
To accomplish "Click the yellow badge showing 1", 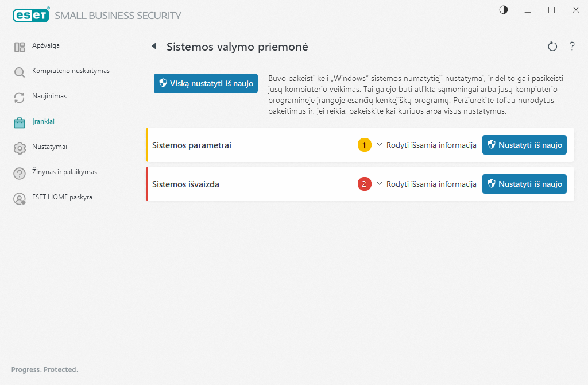I will click(365, 145).
